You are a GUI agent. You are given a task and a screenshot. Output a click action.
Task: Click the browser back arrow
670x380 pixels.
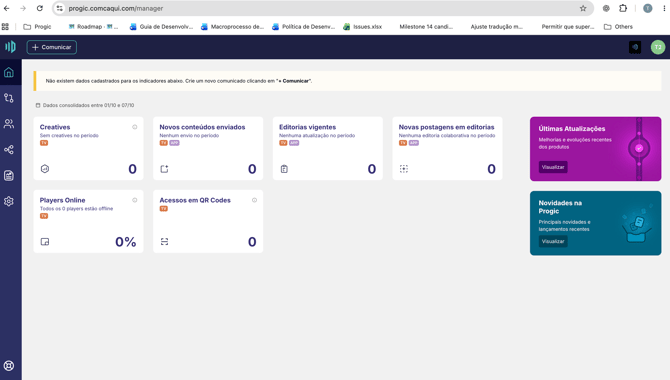pos(6,8)
